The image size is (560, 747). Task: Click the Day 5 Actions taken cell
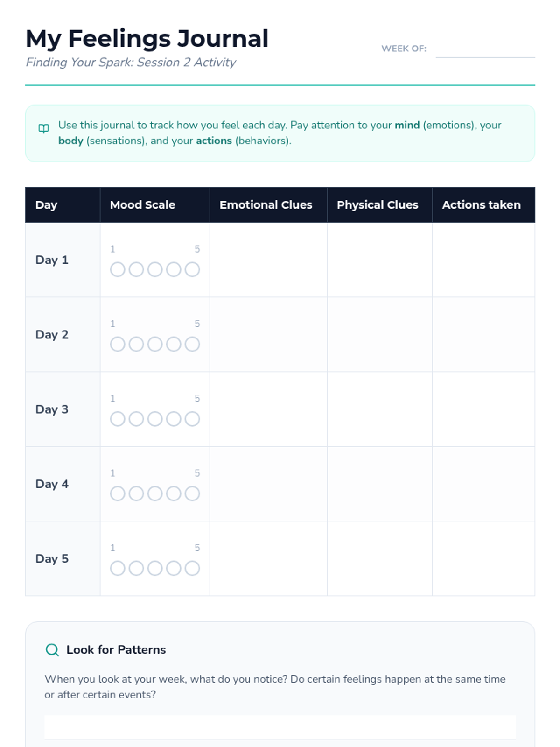tap(483, 558)
